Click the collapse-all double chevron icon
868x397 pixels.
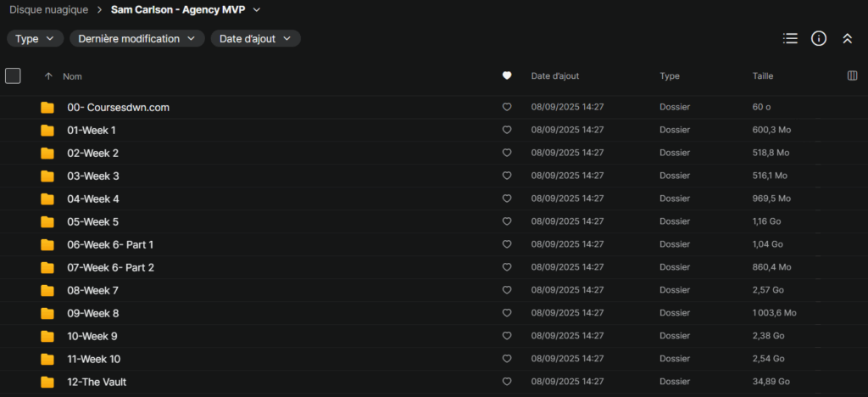coord(846,38)
